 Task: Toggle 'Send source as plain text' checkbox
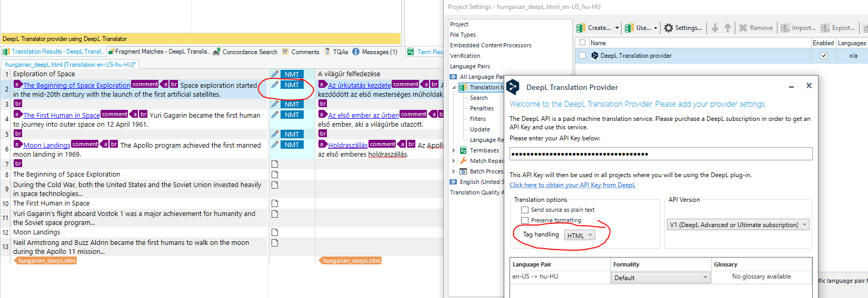click(x=525, y=210)
